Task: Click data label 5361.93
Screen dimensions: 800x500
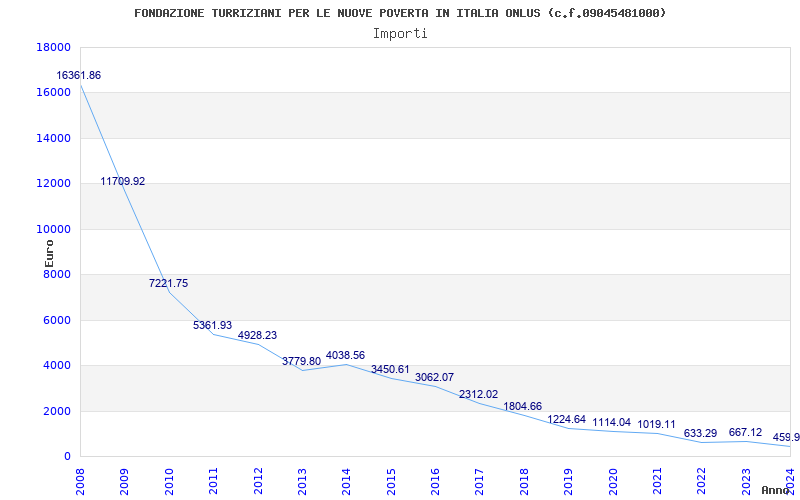Action: point(212,325)
